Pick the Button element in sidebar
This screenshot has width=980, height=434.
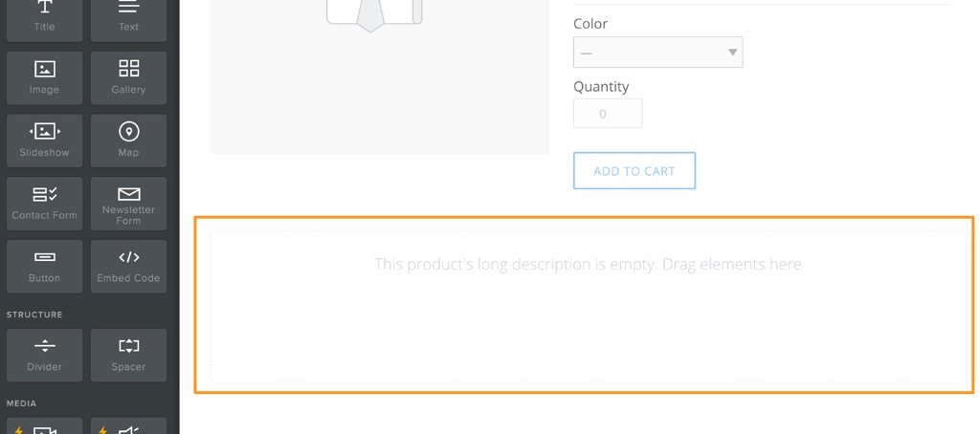(45, 266)
